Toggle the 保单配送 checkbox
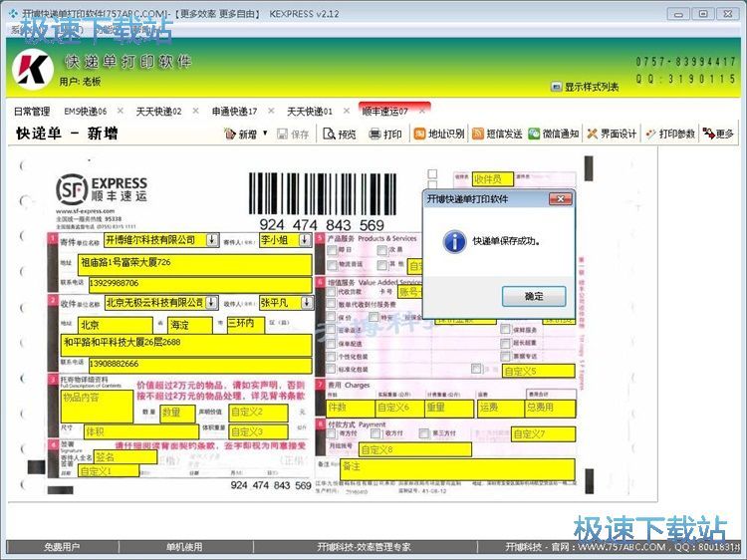 click(x=331, y=343)
